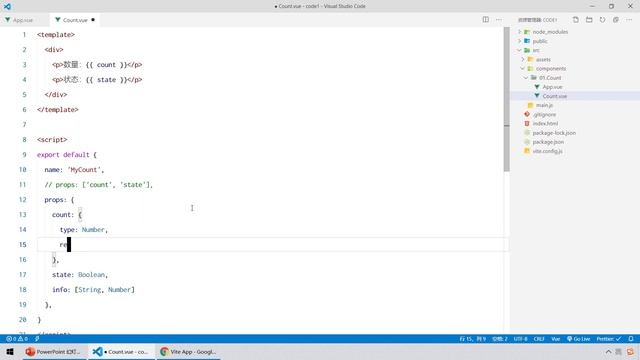Click the editor vertical scrollbar thumb
The image size is (640, 360).
pos(507,100)
